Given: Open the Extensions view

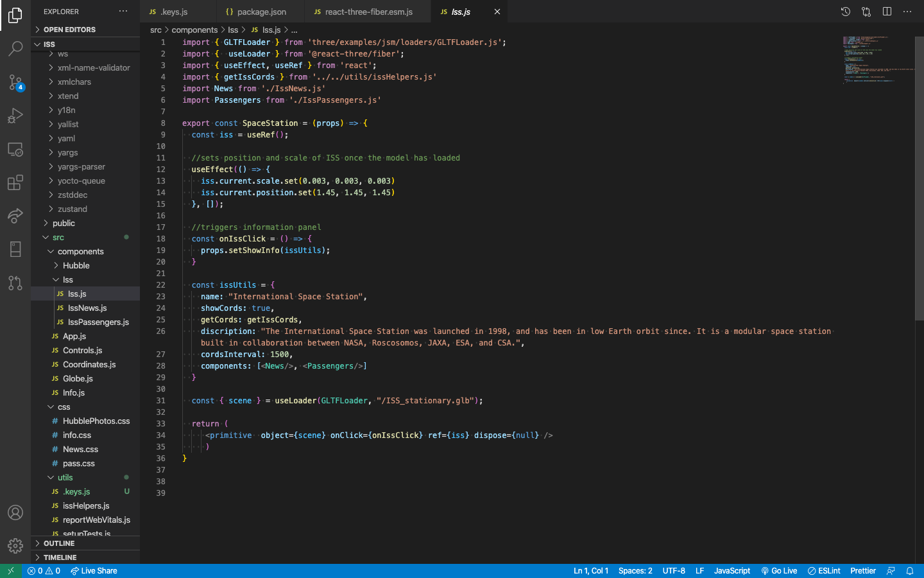Looking at the screenshot, I should (15, 182).
